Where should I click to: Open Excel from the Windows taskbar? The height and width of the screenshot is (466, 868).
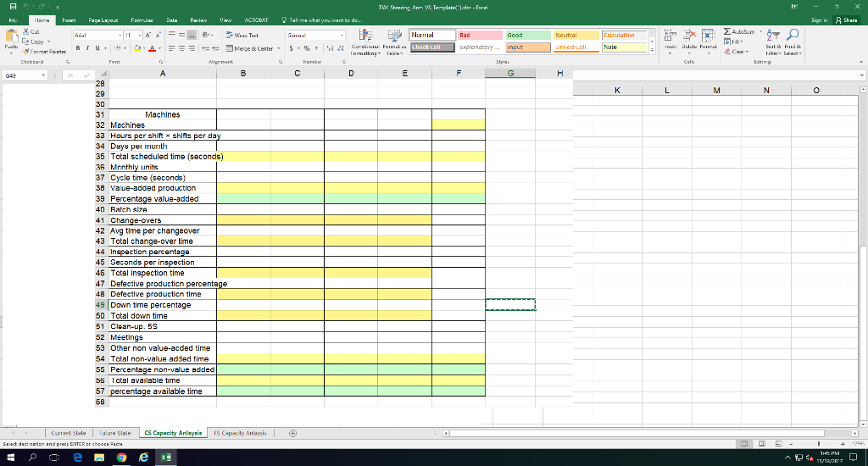pos(165,458)
